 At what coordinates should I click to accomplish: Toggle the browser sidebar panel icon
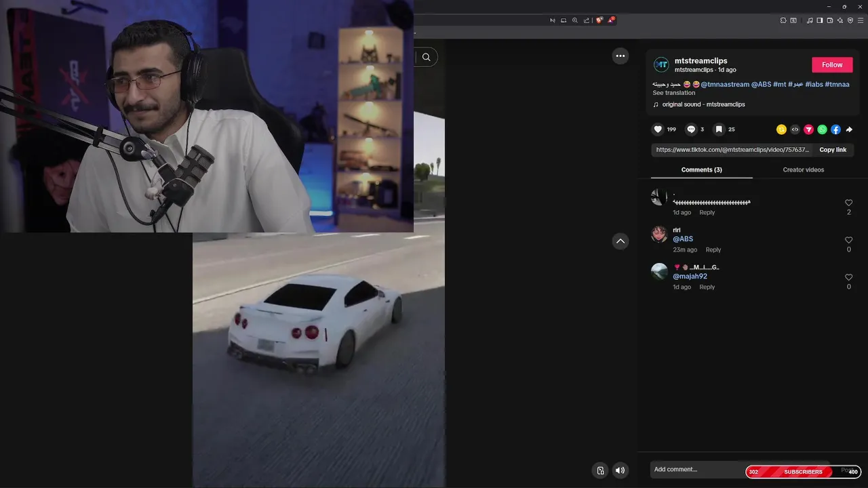pyautogui.click(x=820, y=20)
